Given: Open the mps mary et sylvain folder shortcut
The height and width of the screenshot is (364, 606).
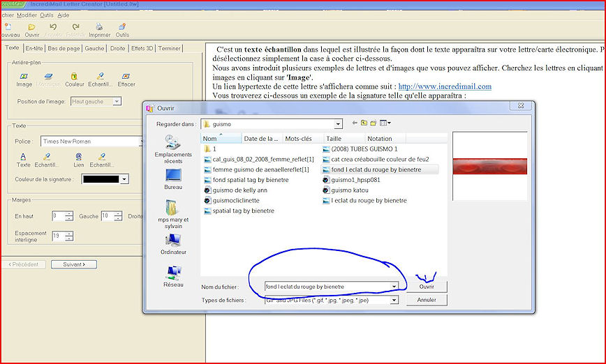Looking at the screenshot, I should click(173, 214).
